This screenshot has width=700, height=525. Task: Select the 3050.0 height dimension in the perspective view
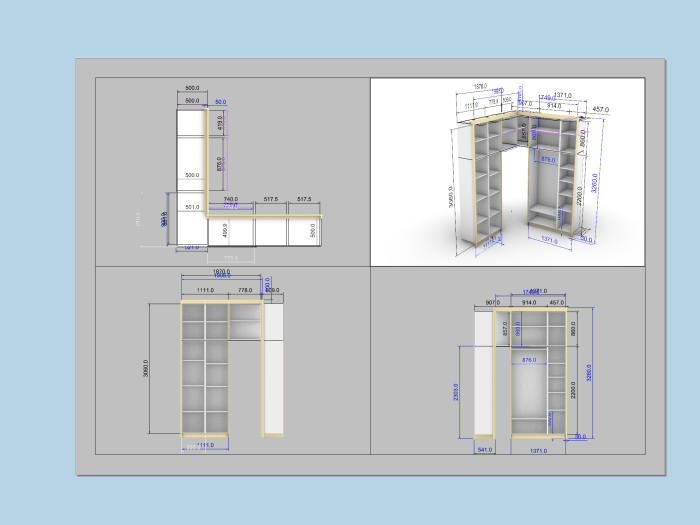(450, 197)
